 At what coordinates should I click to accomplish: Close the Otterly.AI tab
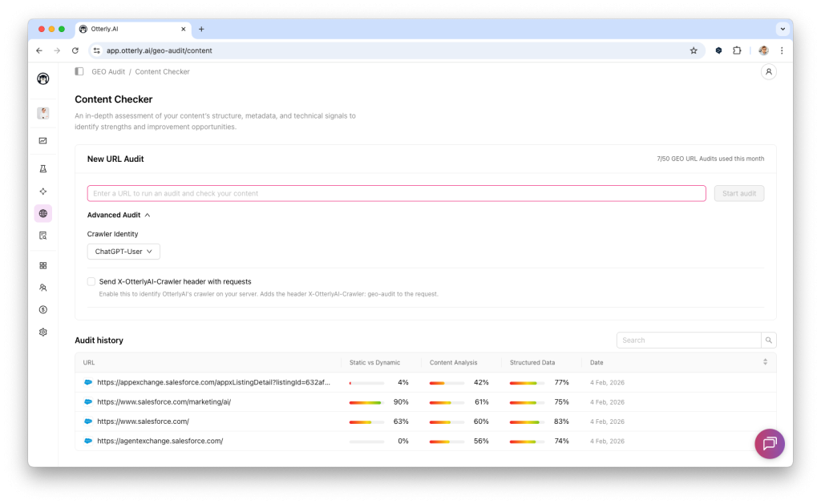184,30
